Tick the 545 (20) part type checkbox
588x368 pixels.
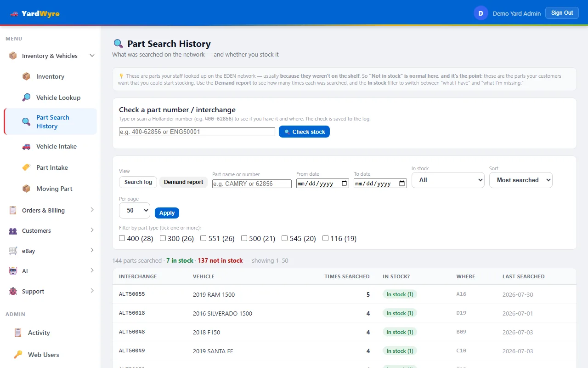[x=285, y=238]
